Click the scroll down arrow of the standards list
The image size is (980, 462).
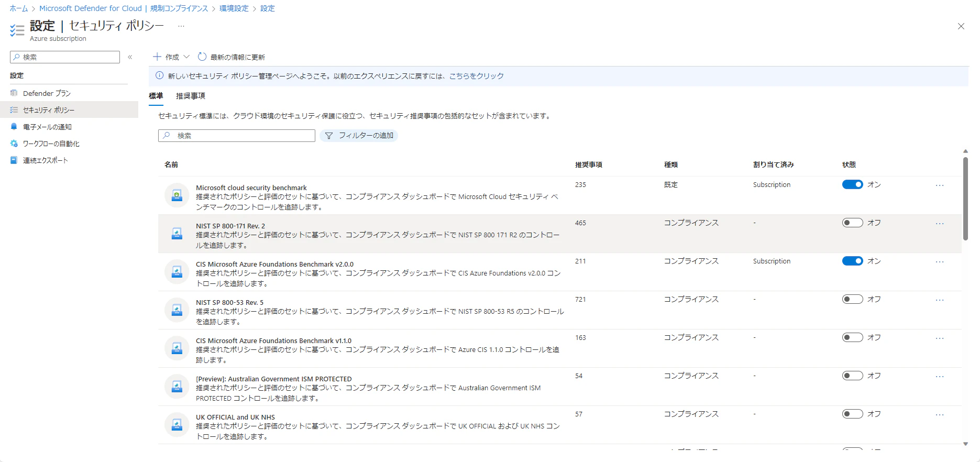[965, 444]
